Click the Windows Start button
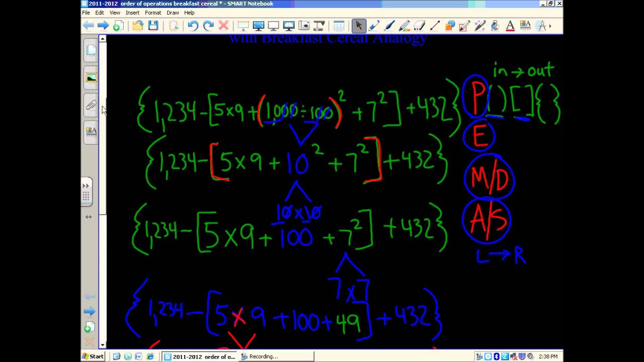The height and width of the screenshot is (362, 644). pyautogui.click(x=93, y=356)
